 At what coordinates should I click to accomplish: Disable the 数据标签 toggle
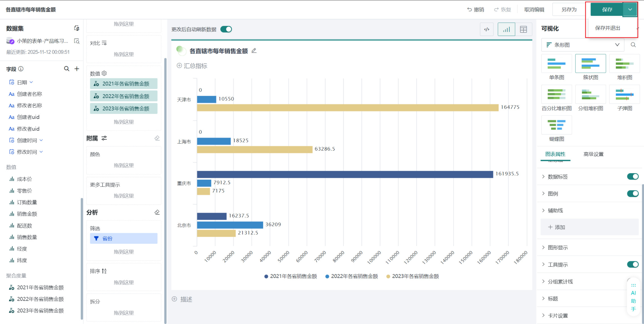(x=632, y=177)
